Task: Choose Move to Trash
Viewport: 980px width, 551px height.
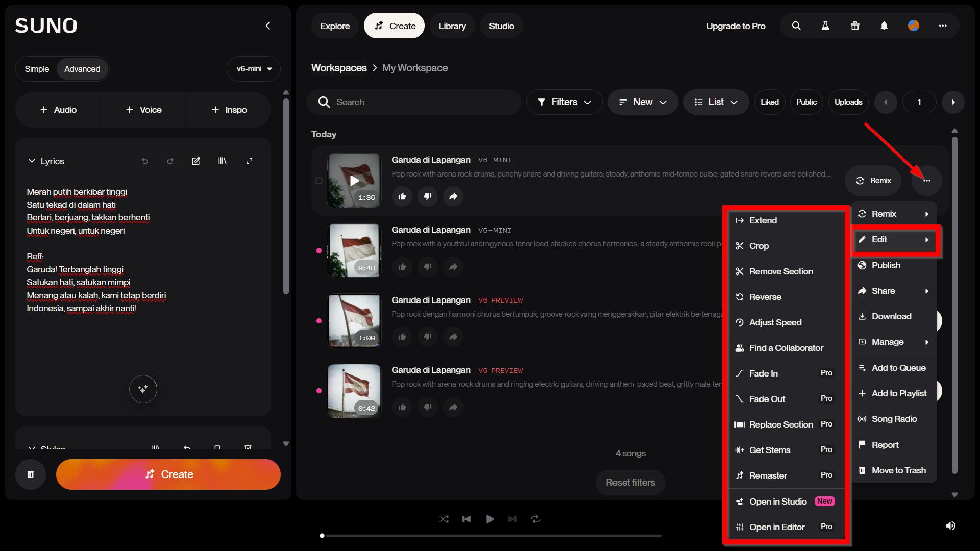Action: point(894,470)
